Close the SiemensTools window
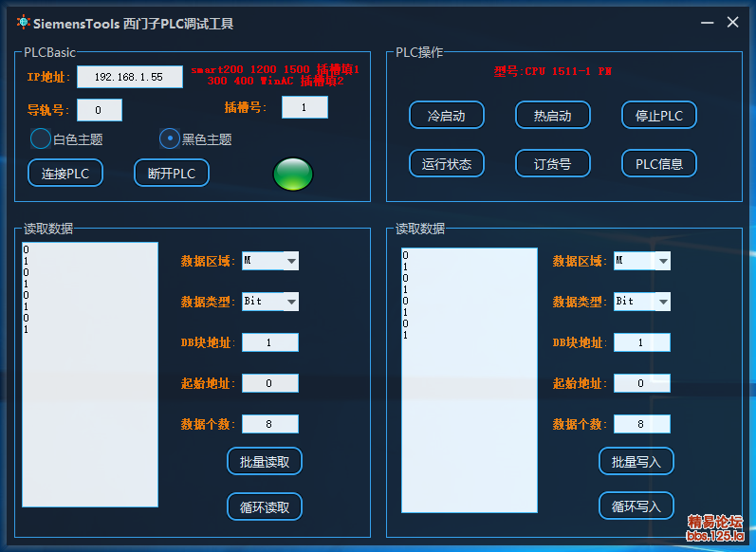Image resolution: width=756 pixels, height=552 pixels. (733, 22)
